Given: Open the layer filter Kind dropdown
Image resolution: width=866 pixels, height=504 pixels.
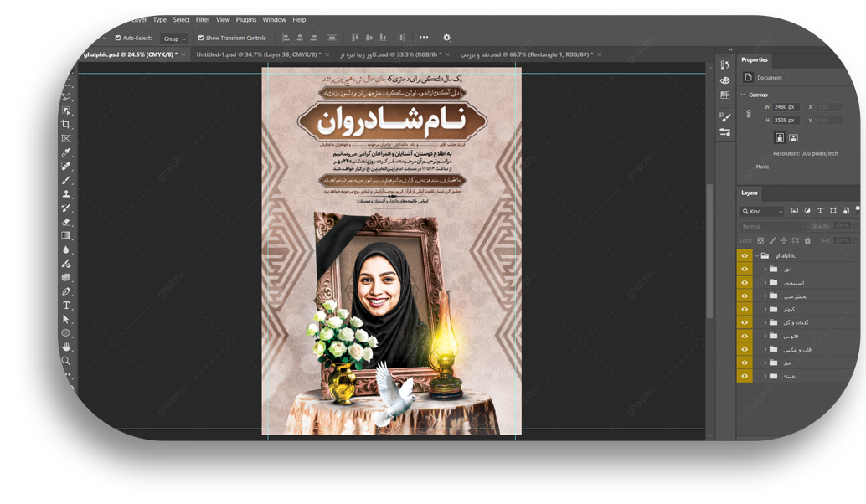Looking at the screenshot, I should pos(762,212).
